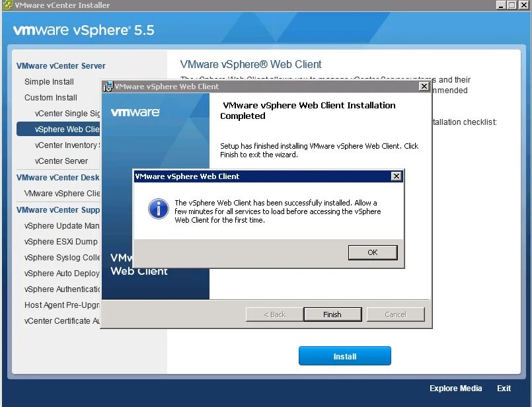
Task: Select highlighted vSphere Web Client entry
Action: click(58, 129)
